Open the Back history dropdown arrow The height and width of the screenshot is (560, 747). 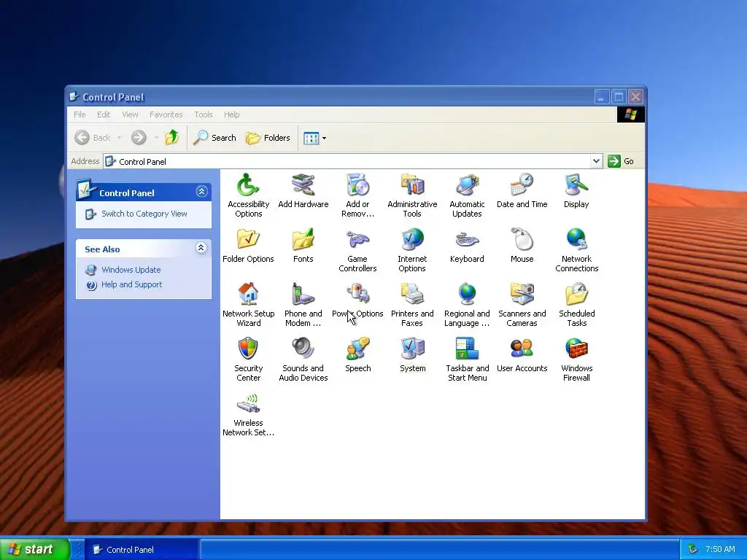[x=119, y=138]
